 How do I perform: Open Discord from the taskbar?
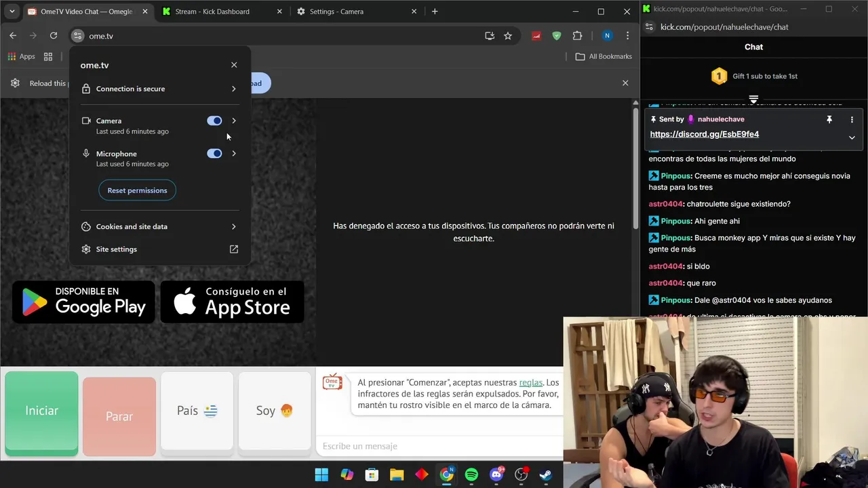(496, 474)
